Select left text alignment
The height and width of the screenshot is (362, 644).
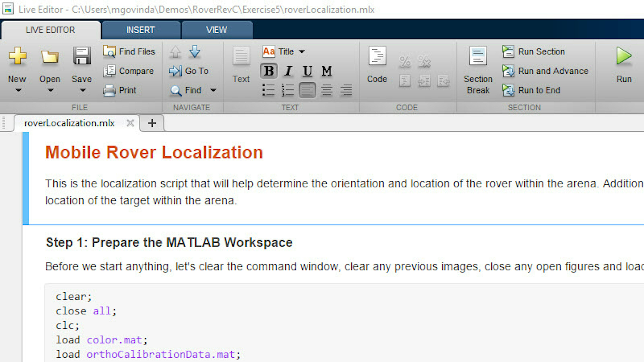point(308,90)
